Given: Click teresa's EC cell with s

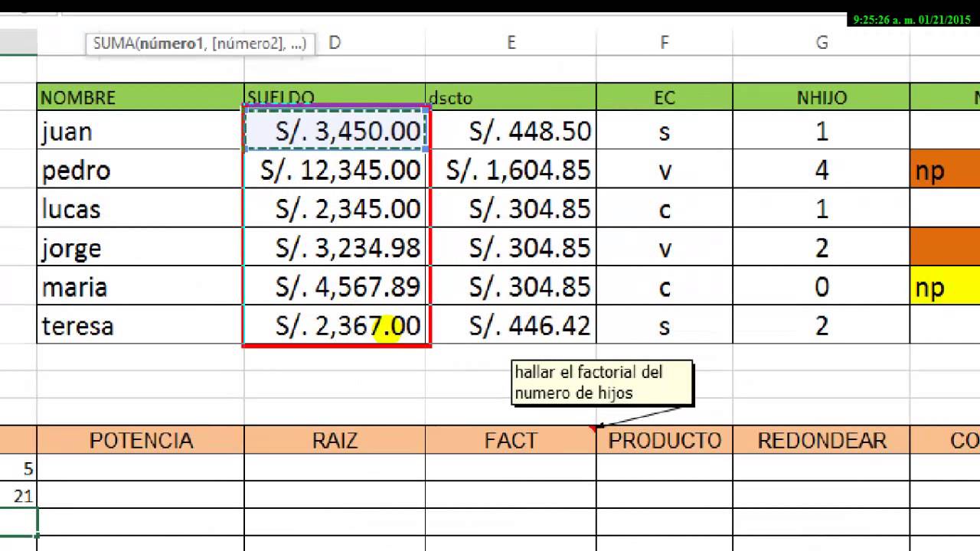Looking at the screenshot, I should pyautogui.click(x=665, y=326).
